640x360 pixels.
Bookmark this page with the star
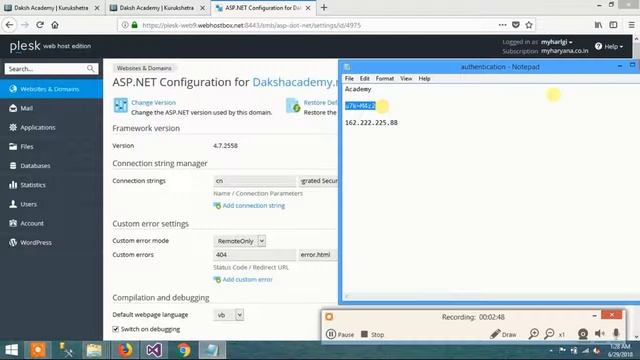529,25
